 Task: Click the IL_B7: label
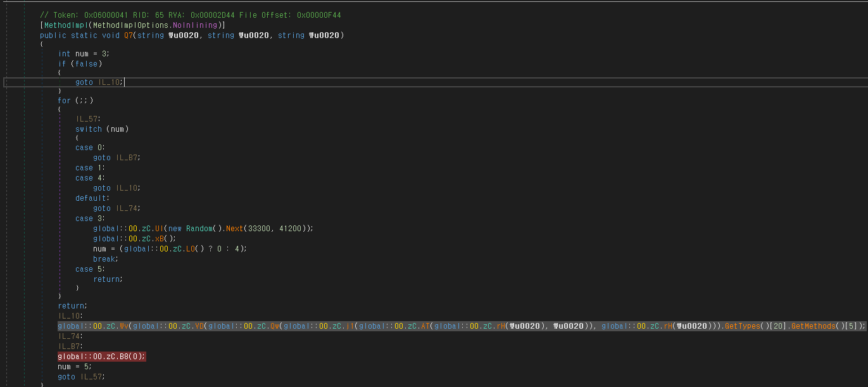[x=72, y=346]
